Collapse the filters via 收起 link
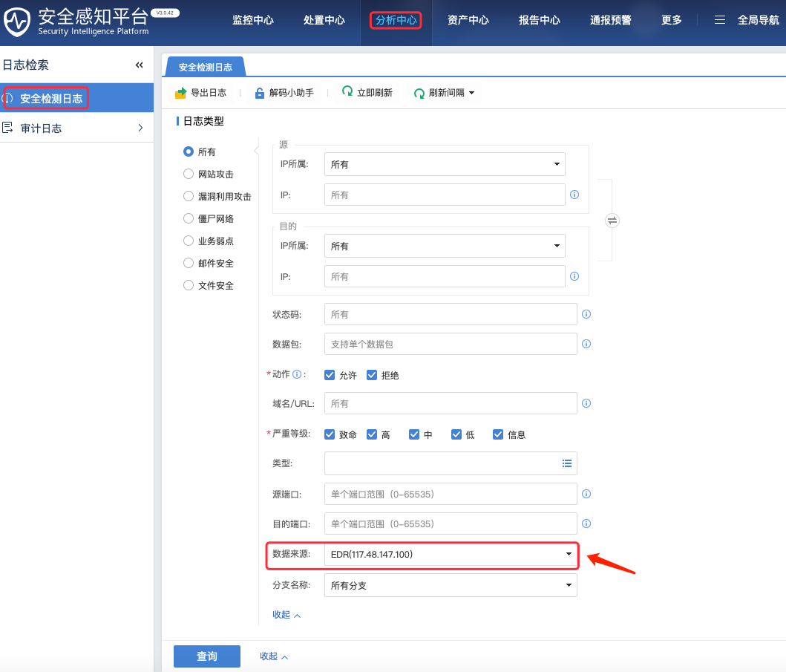 282,615
